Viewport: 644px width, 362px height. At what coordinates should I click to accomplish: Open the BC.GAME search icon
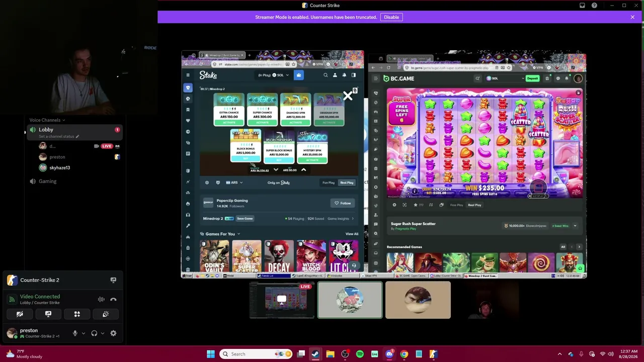click(477, 78)
